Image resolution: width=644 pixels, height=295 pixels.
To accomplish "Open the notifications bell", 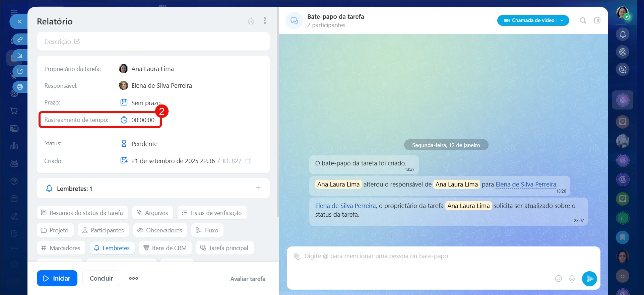I will coord(623,34).
